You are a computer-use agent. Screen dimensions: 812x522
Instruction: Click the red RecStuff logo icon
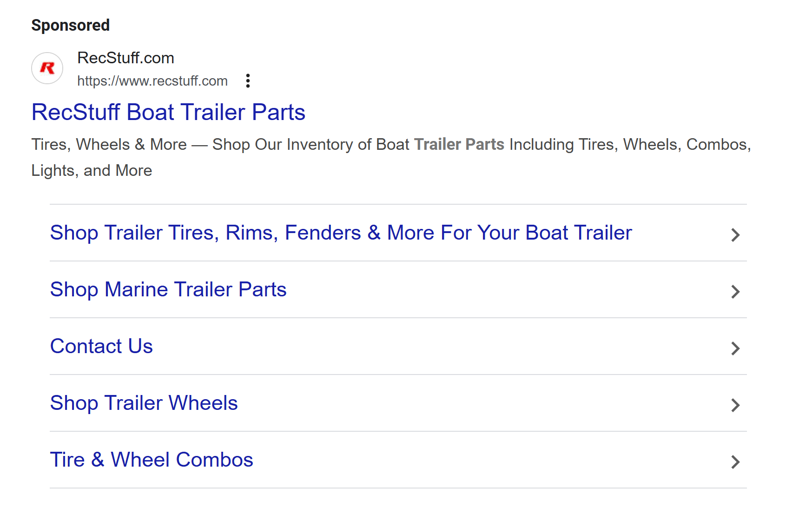(x=47, y=68)
